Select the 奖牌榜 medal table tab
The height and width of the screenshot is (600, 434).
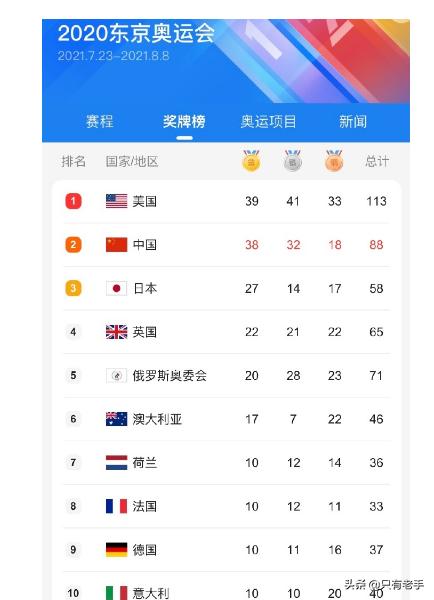[184, 122]
